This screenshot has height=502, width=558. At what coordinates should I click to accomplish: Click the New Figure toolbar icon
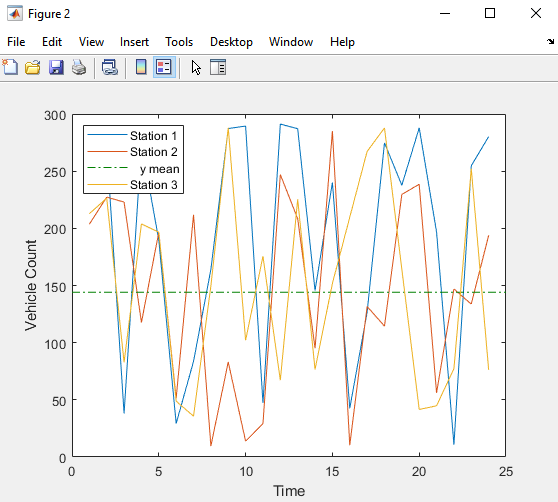click(x=10, y=67)
